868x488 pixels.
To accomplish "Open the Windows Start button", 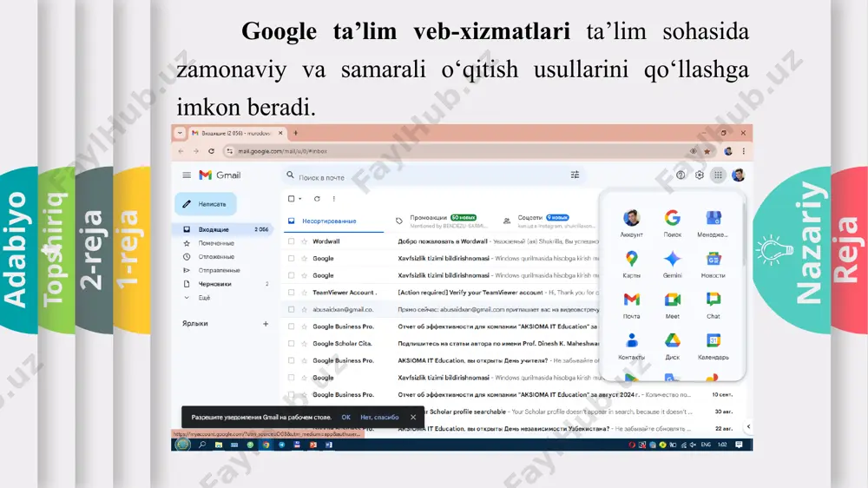I will [x=182, y=445].
